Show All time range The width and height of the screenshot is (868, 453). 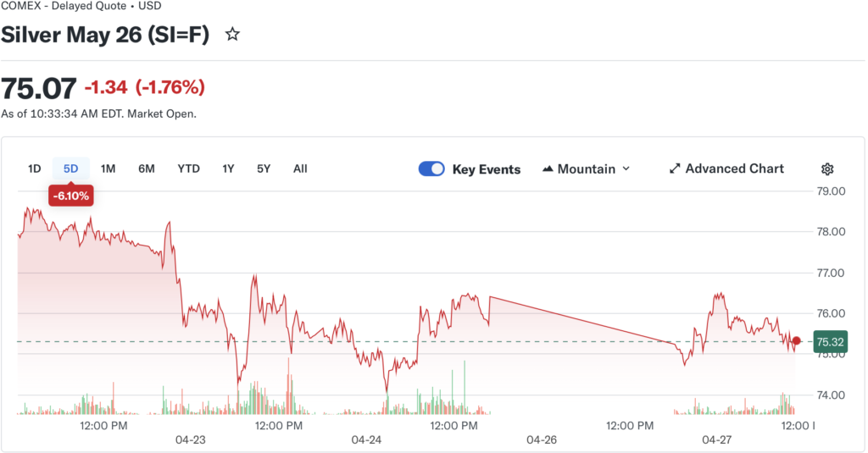(300, 168)
